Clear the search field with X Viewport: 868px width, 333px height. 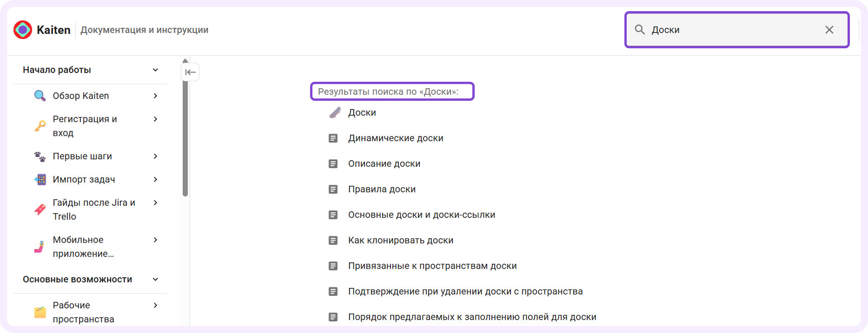pos(829,30)
